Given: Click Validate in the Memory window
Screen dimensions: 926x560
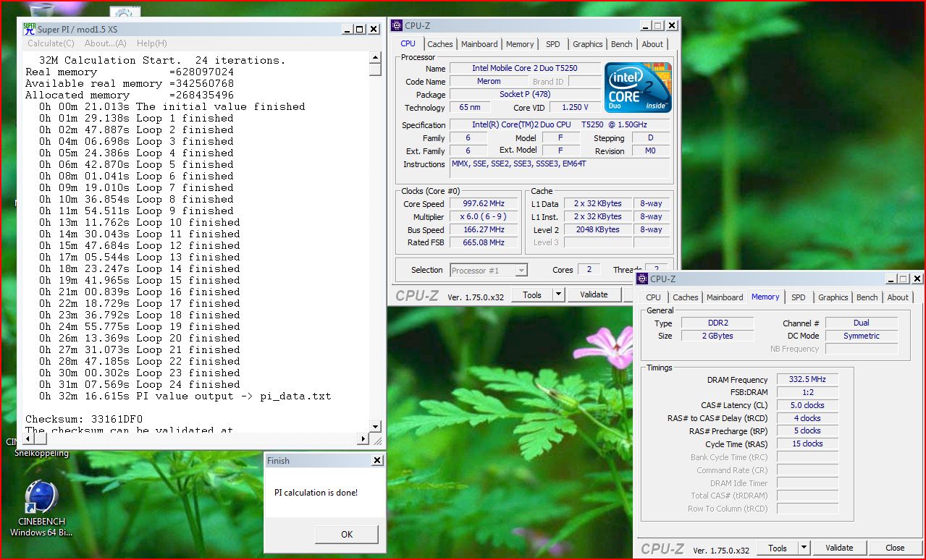Looking at the screenshot, I should click(x=839, y=548).
